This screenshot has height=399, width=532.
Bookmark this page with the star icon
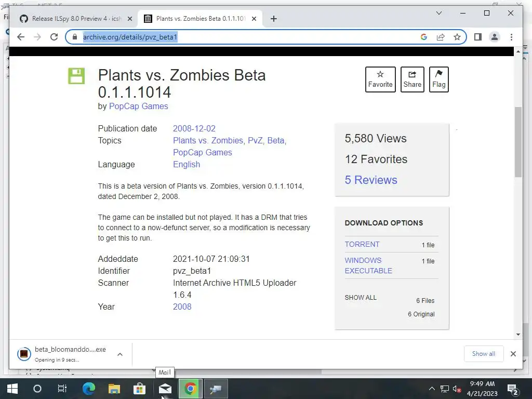[x=457, y=37]
